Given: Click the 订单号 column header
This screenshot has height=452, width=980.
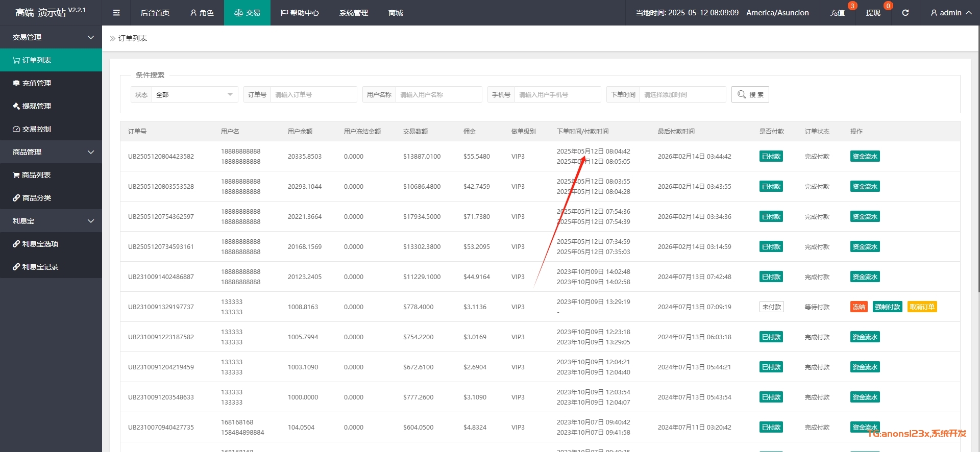Looking at the screenshot, I should [x=137, y=132].
